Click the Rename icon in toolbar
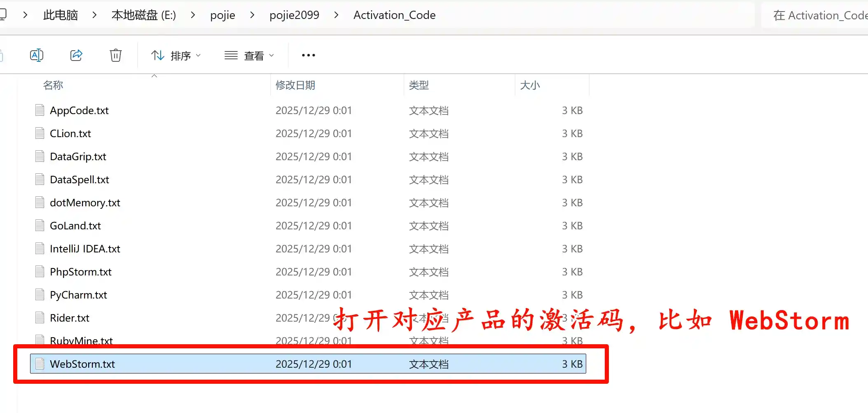 tap(37, 55)
